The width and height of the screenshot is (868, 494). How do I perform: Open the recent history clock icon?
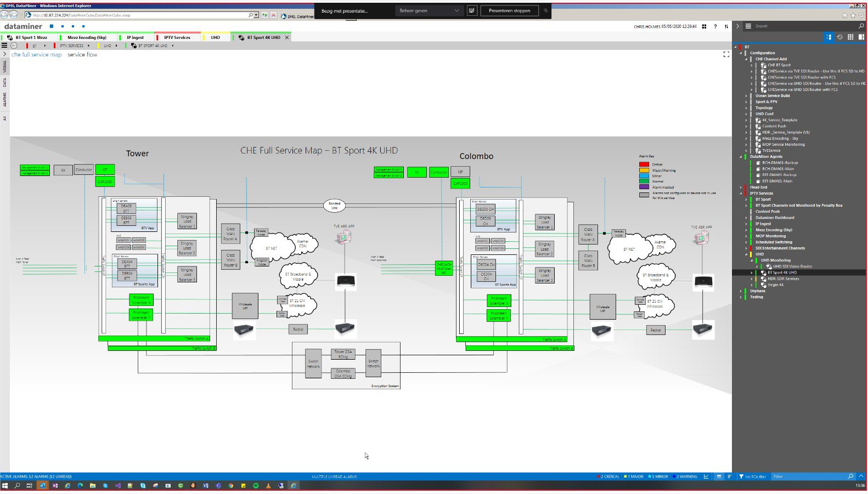point(839,37)
